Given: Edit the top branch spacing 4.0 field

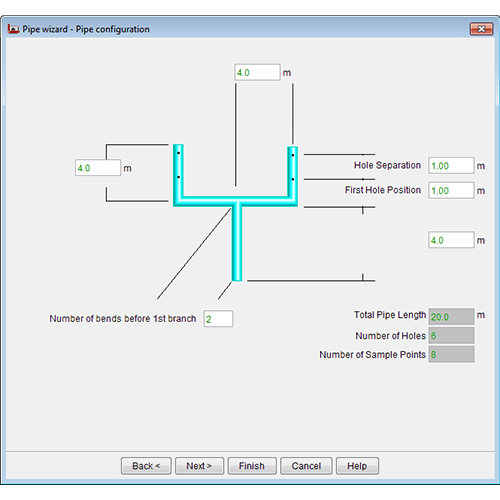Looking at the screenshot, I should (257, 72).
